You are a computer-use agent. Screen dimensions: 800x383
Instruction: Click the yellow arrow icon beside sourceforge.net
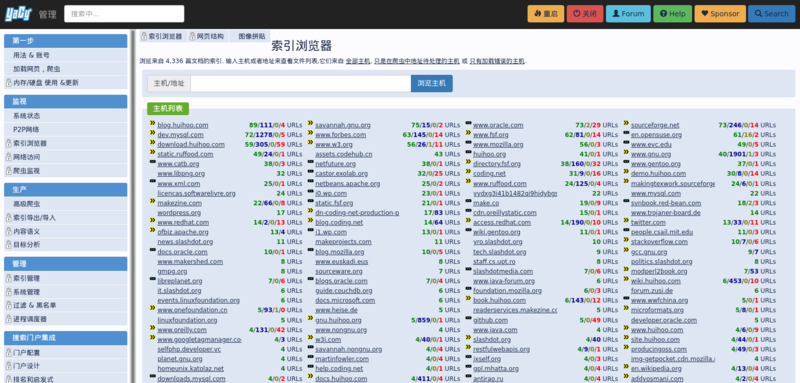click(626, 123)
